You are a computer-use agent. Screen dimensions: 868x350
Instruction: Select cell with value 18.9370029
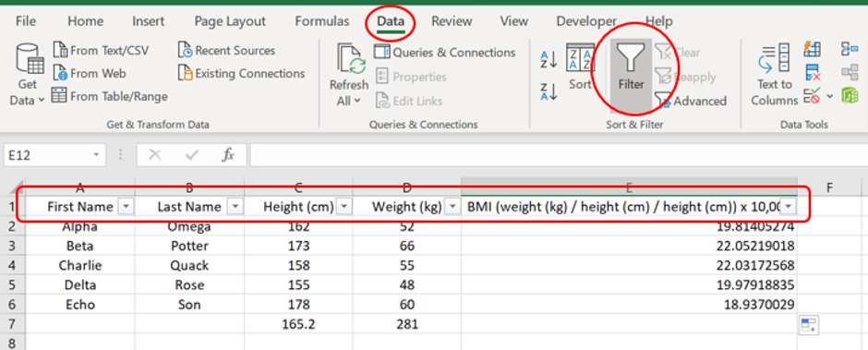pos(630,305)
